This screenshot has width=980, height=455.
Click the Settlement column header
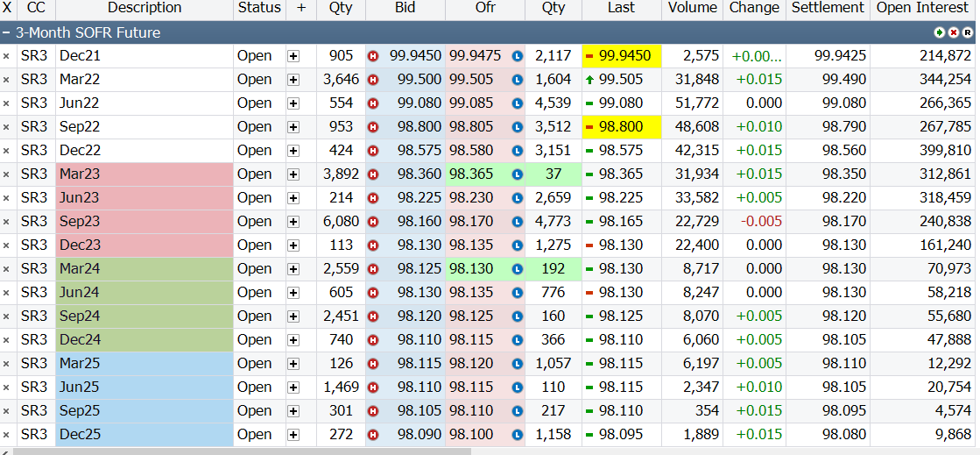click(827, 8)
